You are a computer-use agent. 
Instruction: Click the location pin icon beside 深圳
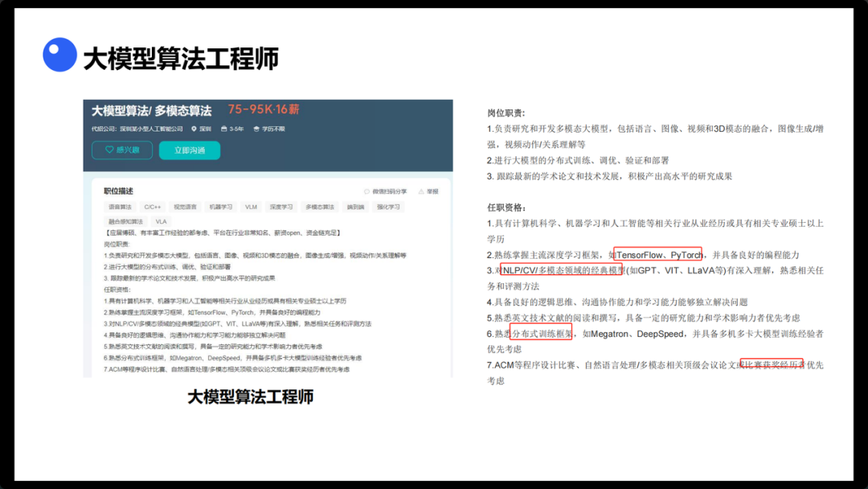(x=194, y=129)
